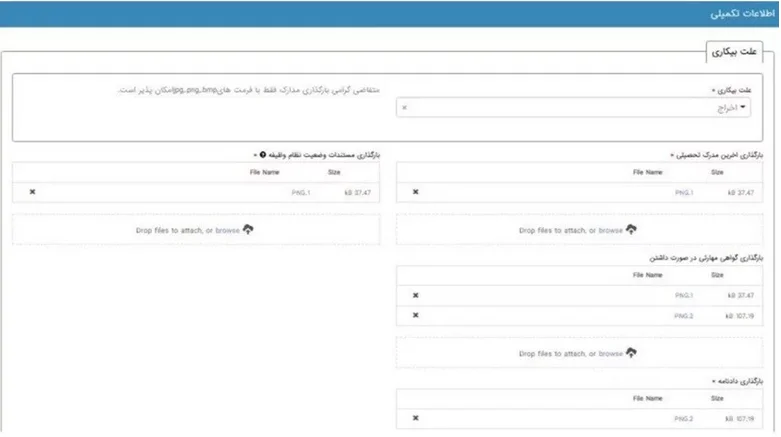
Task: Click the unemployment reason selection field
Action: pos(573,107)
